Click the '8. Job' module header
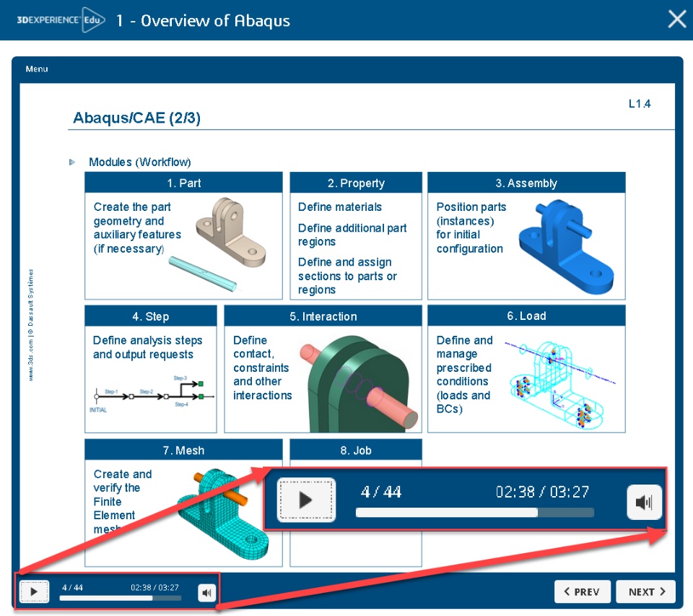The image size is (693, 616). (x=356, y=450)
